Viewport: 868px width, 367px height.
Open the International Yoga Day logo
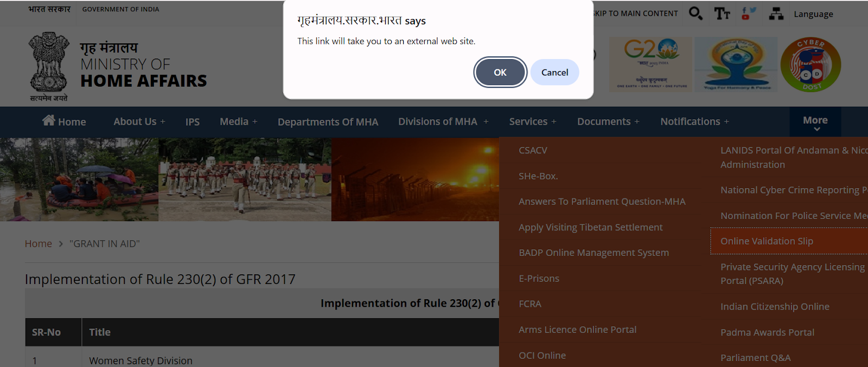pos(736,64)
